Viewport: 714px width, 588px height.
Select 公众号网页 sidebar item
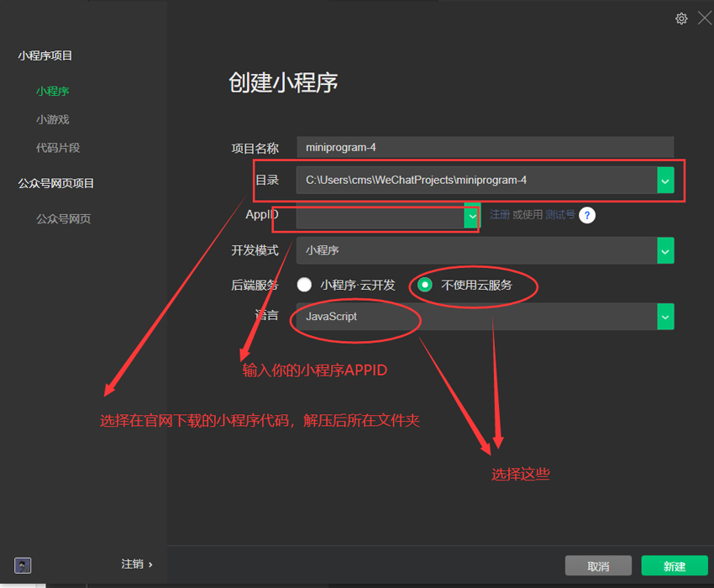(63, 219)
